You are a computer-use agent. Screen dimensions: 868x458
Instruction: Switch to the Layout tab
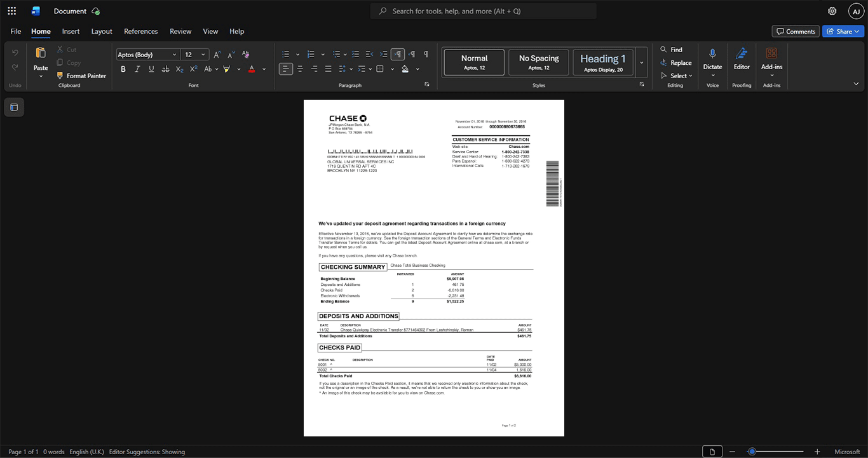pyautogui.click(x=102, y=31)
